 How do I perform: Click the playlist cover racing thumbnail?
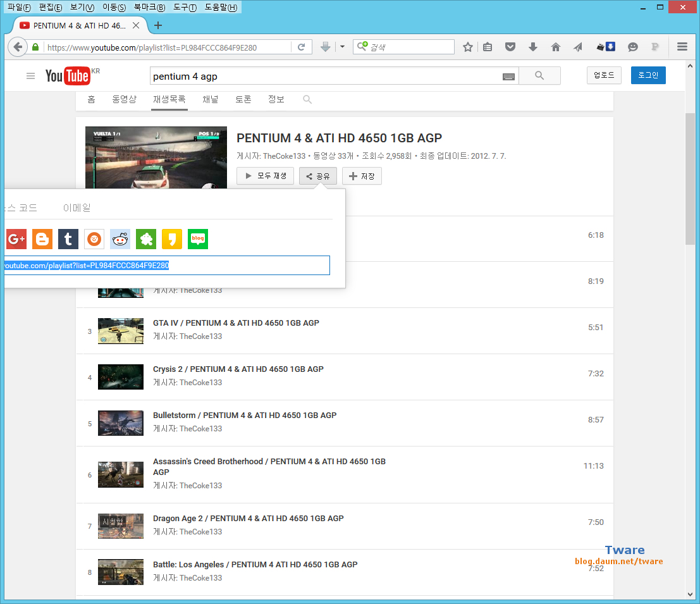click(x=156, y=157)
